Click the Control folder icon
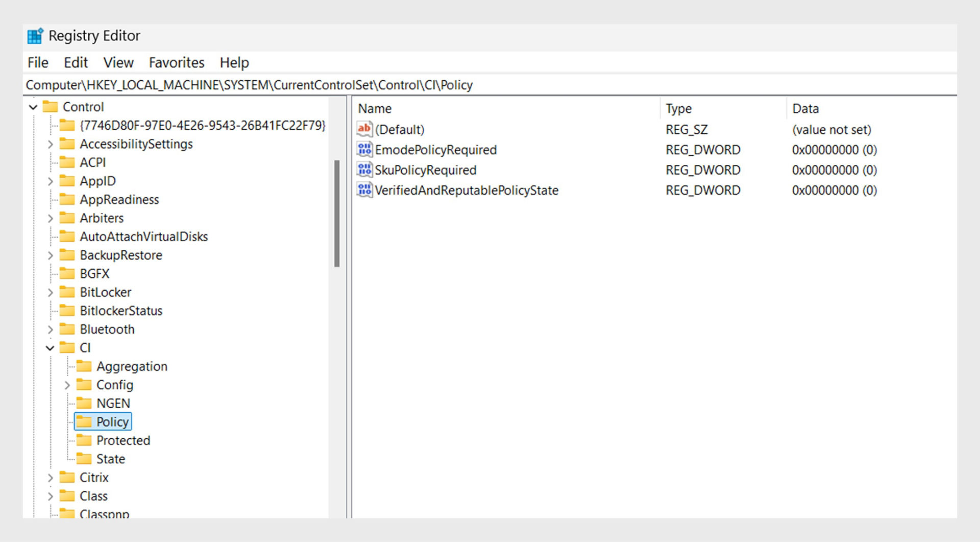This screenshot has width=980, height=542. click(51, 107)
